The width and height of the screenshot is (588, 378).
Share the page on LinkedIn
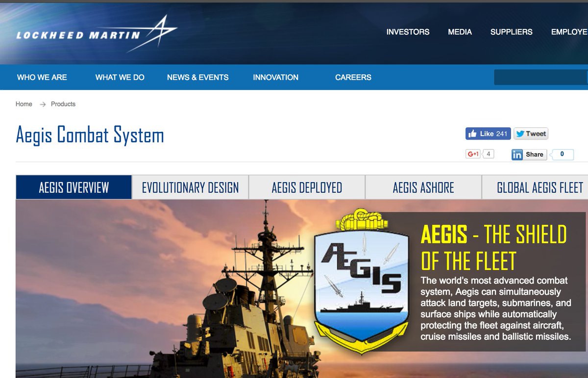[x=528, y=154]
